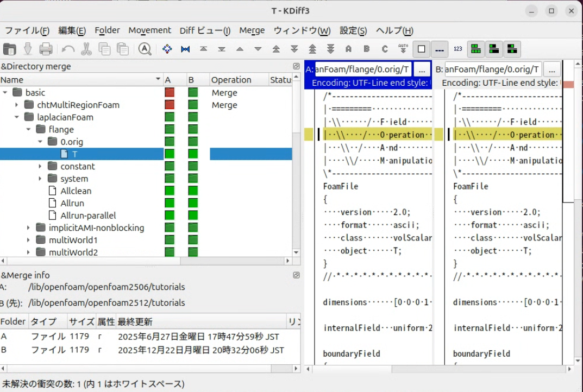Screen dimensions: 583x392
Task: Toggle the white square view button
Action: [421, 49]
